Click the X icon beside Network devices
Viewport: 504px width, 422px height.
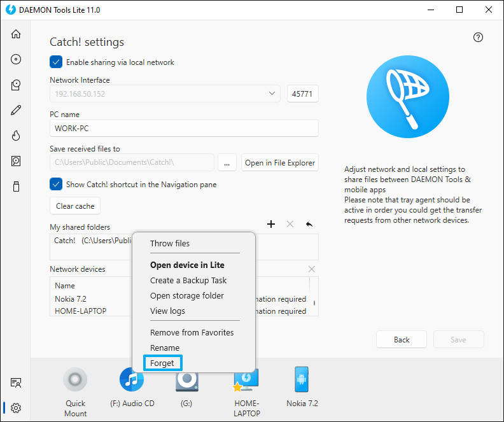coord(311,269)
